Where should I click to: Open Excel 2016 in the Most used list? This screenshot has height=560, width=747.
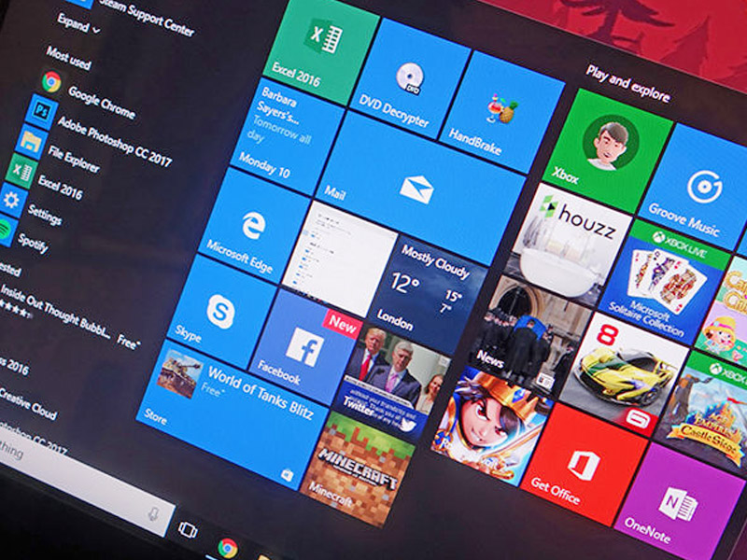click(45, 178)
